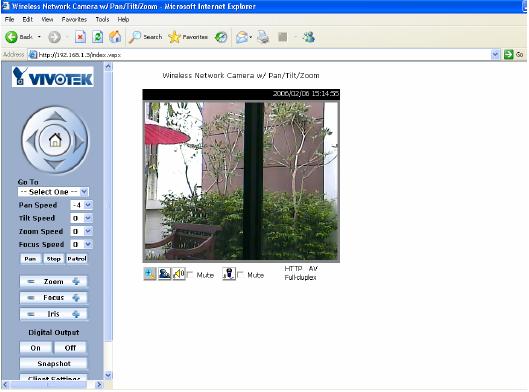Screen dimensions: 529x392
Task: Open the Focus Speed dropdown
Action: (x=81, y=244)
